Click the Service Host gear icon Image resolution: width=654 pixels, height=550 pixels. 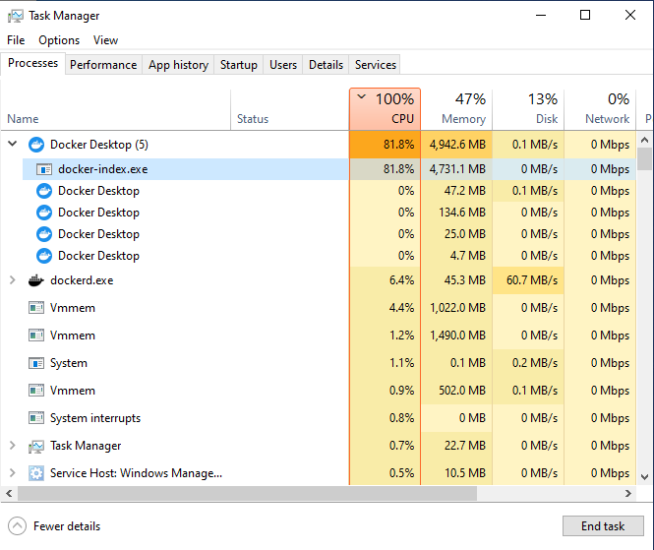point(37,473)
